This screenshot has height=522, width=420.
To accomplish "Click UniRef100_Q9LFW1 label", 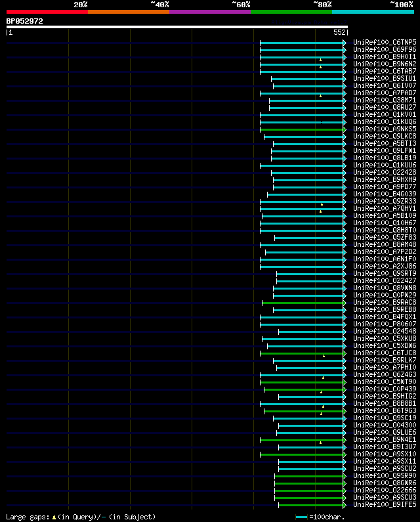I will (385, 151).
